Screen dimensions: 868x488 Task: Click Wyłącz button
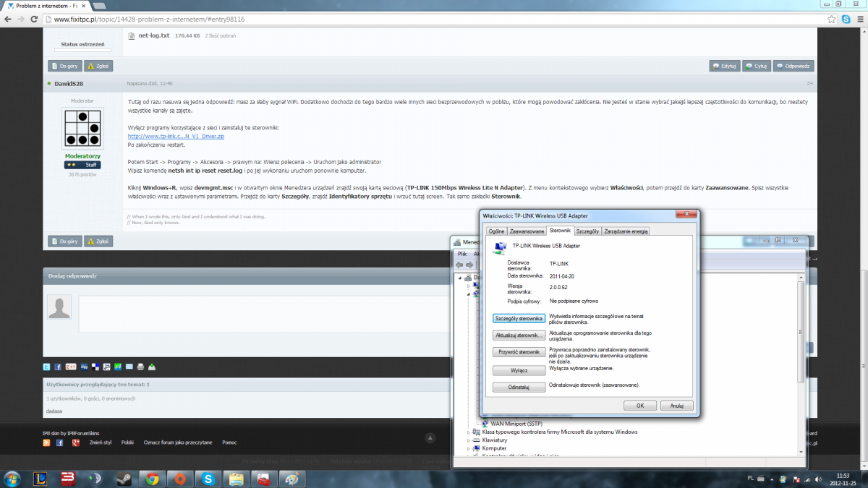(x=519, y=370)
